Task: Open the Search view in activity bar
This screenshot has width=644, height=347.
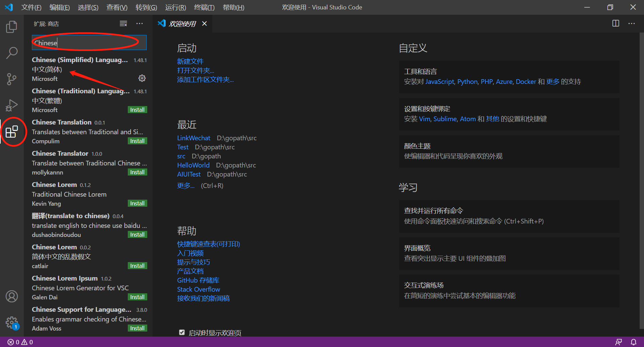Action: (12, 53)
